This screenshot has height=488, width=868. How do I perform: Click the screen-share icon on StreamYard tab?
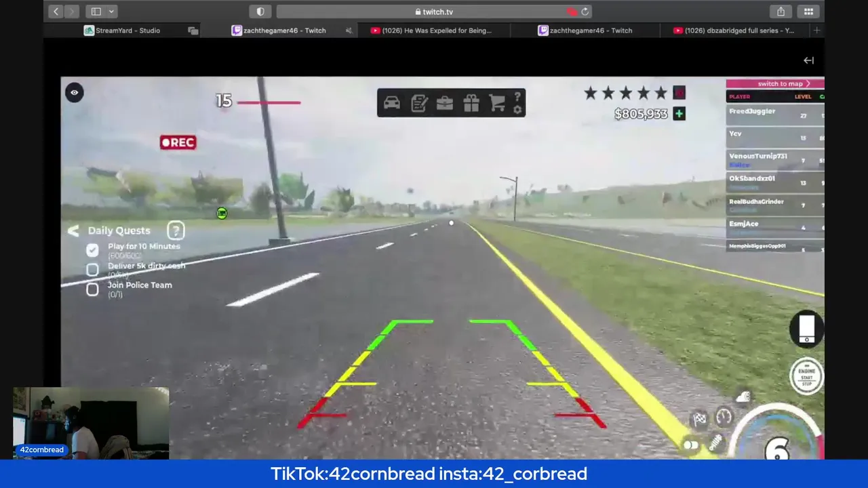(193, 30)
